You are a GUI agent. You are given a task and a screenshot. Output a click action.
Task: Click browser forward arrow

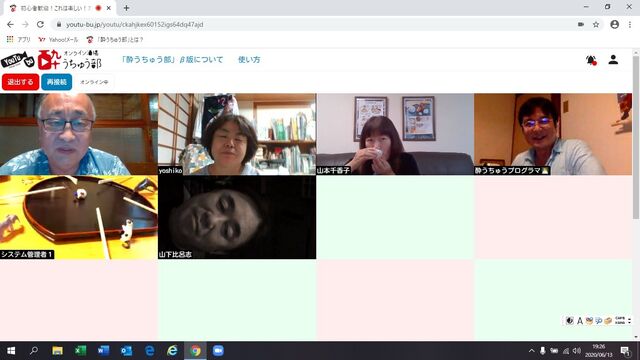pyautogui.click(x=25, y=24)
